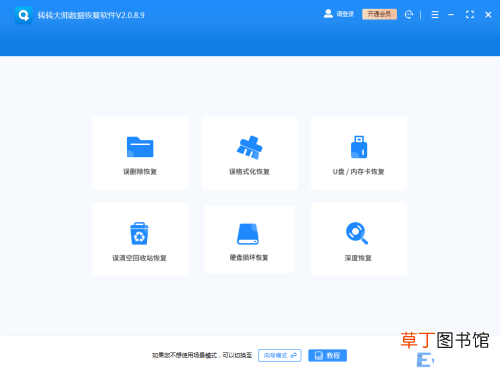Click the 误格式化恢复 label text

click(x=249, y=172)
